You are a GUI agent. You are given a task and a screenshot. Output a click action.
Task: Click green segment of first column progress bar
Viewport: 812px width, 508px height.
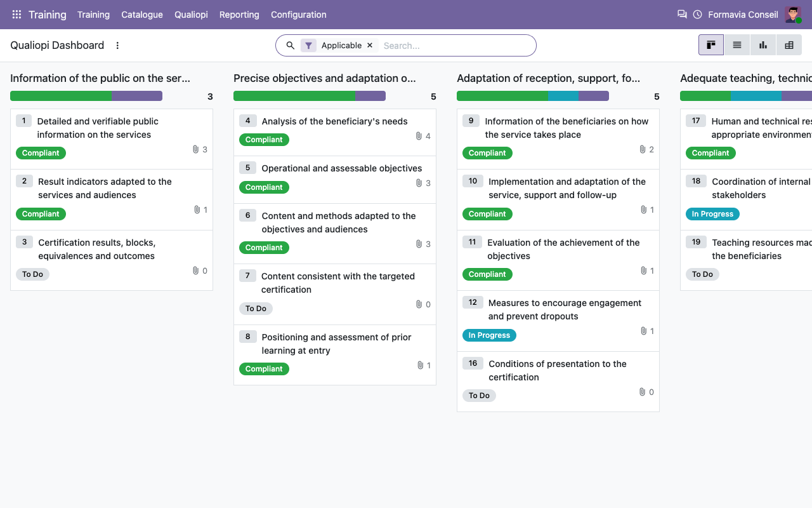tap(61, 96)
